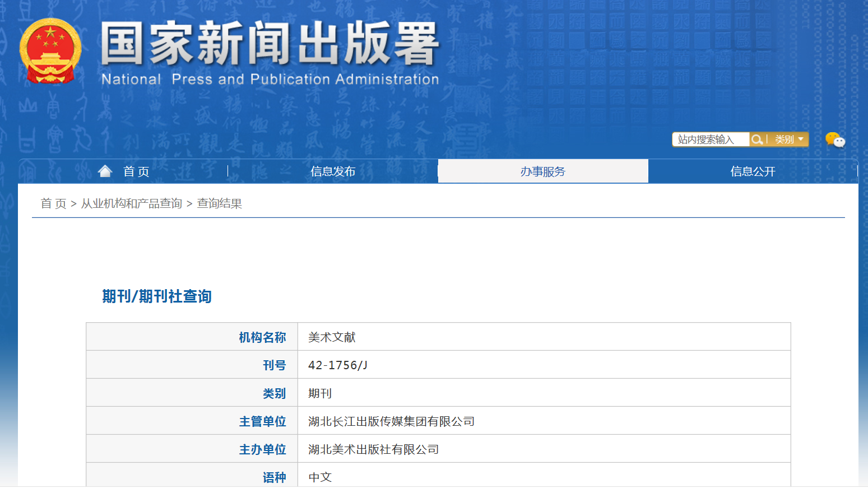Click the 从业机构和产品查询 breadcrumb link
Image resolution: width=868 pixels, height=488 pixels.
pyautogui.click(x=133, y=203)
